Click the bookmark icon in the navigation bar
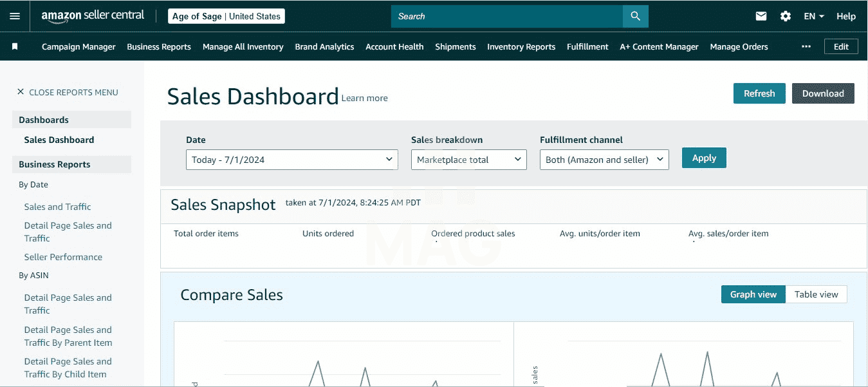Image resolution: width=868 pixels, height=387 pixels. pos(15,46)
